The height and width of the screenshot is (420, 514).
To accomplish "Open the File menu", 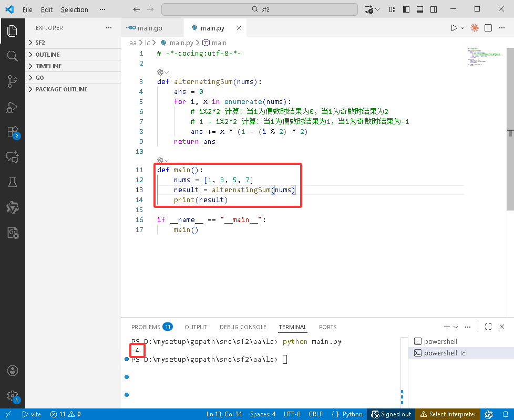I will pos(27,9).
